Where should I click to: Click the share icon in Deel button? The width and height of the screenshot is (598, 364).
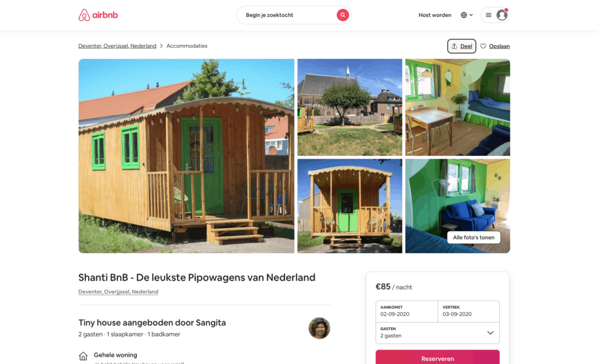pos(454,46)
